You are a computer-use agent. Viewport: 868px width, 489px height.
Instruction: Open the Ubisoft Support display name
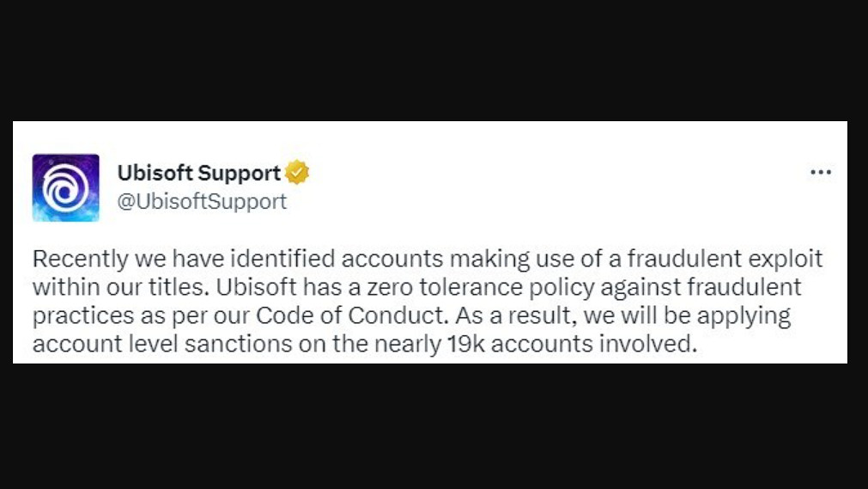coord(199,174)
